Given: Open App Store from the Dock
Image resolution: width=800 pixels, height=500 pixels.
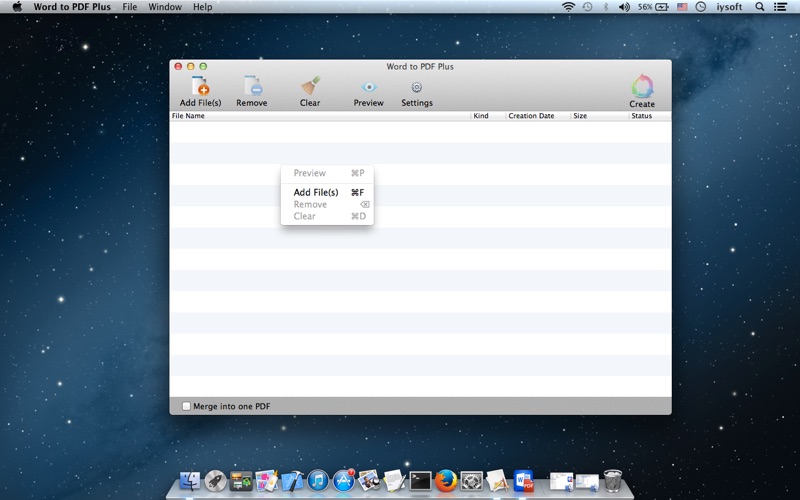Looking at the screenshot, I should (x=343, y=481).
